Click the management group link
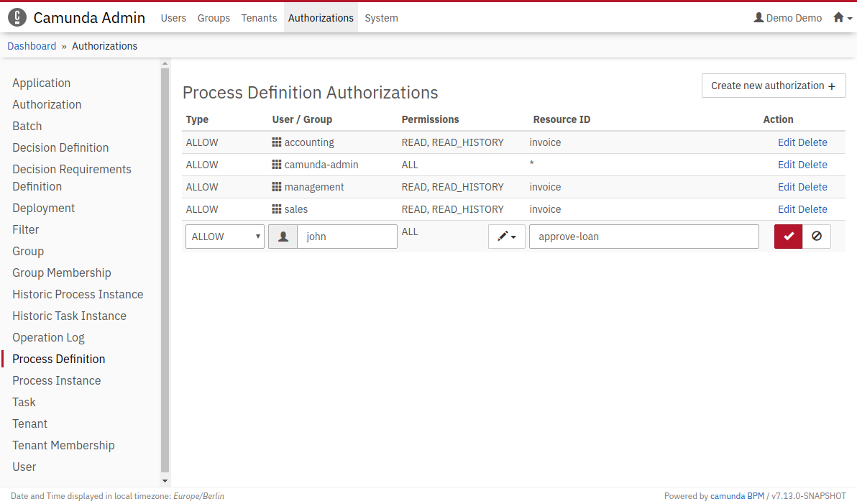This screenshot has height=504, width=857. click(x=314, y=187)
